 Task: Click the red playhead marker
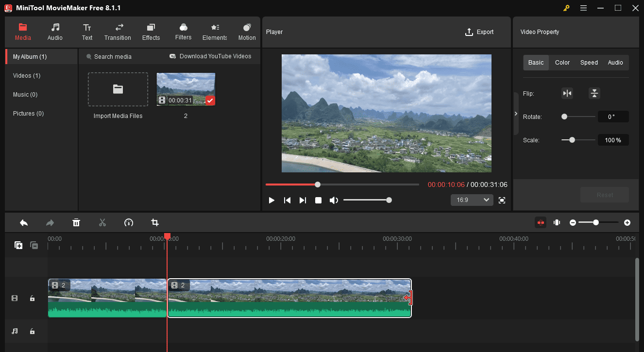pyautogui.click(x=167, y=237)
